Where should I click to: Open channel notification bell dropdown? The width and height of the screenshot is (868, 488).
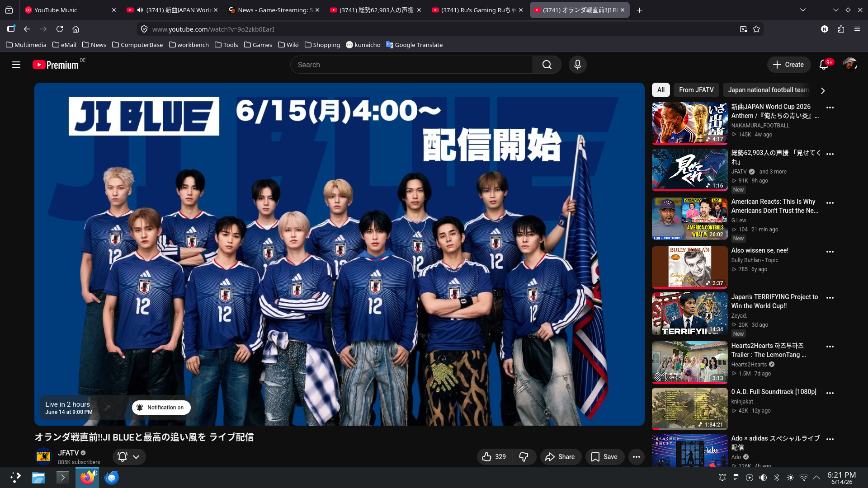click(x=129, y=457)
